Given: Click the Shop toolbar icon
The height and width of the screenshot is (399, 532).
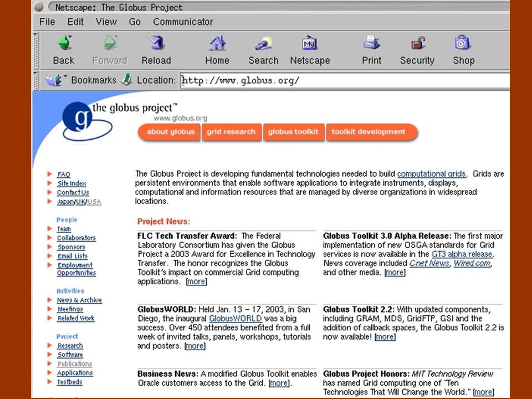Looking at the screenshot, I should click(463, 43).
